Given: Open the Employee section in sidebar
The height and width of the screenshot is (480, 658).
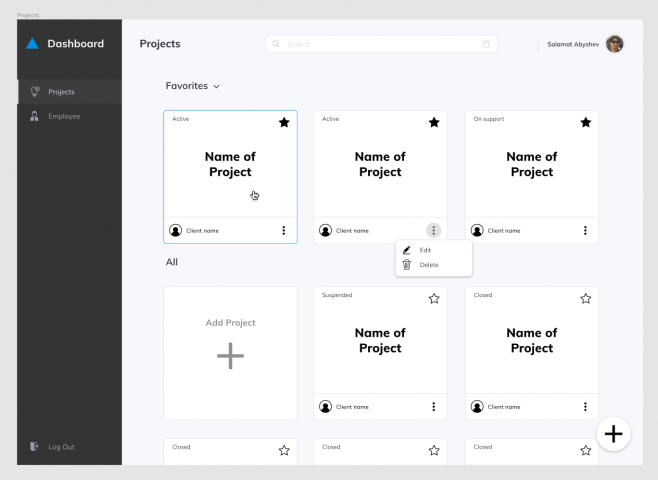Looking at the screenshot, I should pos(70,116).
